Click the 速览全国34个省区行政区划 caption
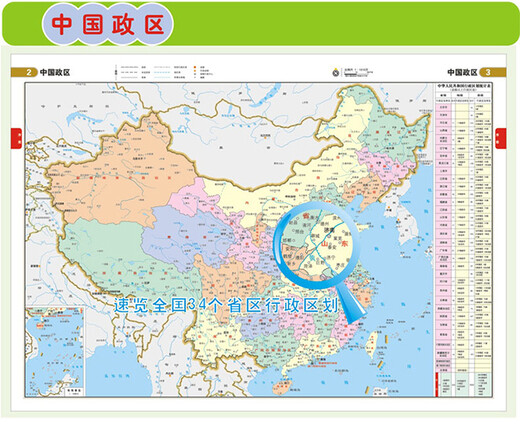 tap(226, 306)
